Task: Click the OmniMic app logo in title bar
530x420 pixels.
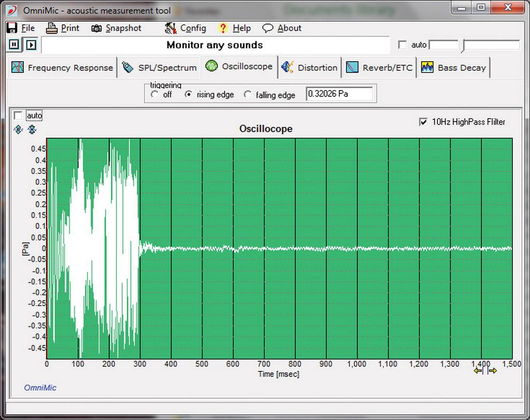Action: coord(11,10)
